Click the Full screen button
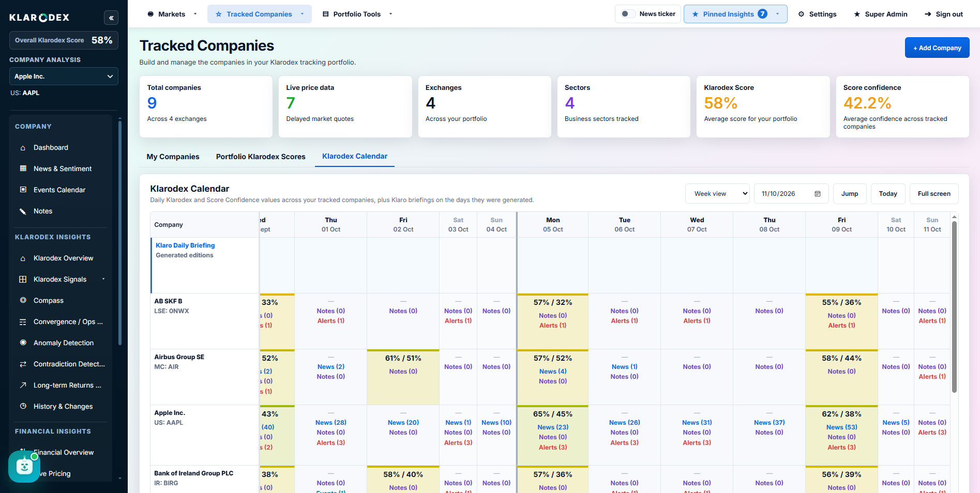The image size is (980, 493). [x=934, y=194]
